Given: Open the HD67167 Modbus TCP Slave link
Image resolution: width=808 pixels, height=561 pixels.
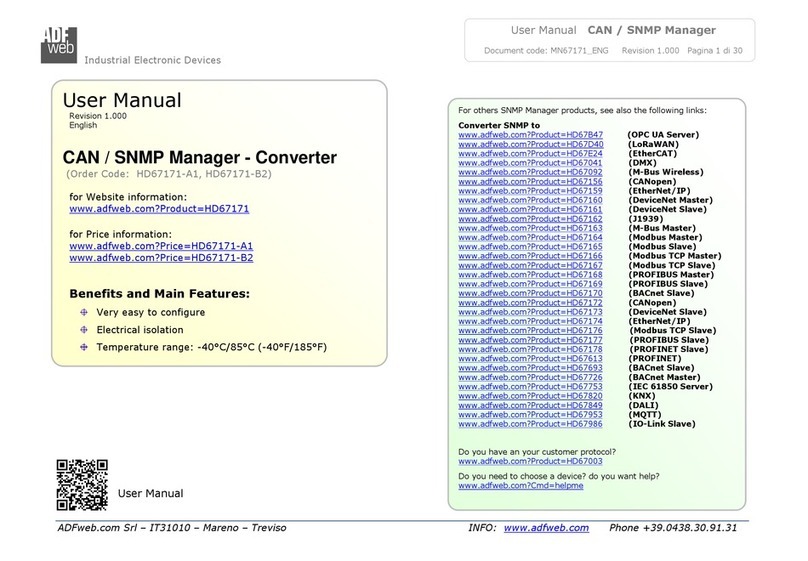Looking at the screenshot, I should pyautogui.click(x=530, y=265).
